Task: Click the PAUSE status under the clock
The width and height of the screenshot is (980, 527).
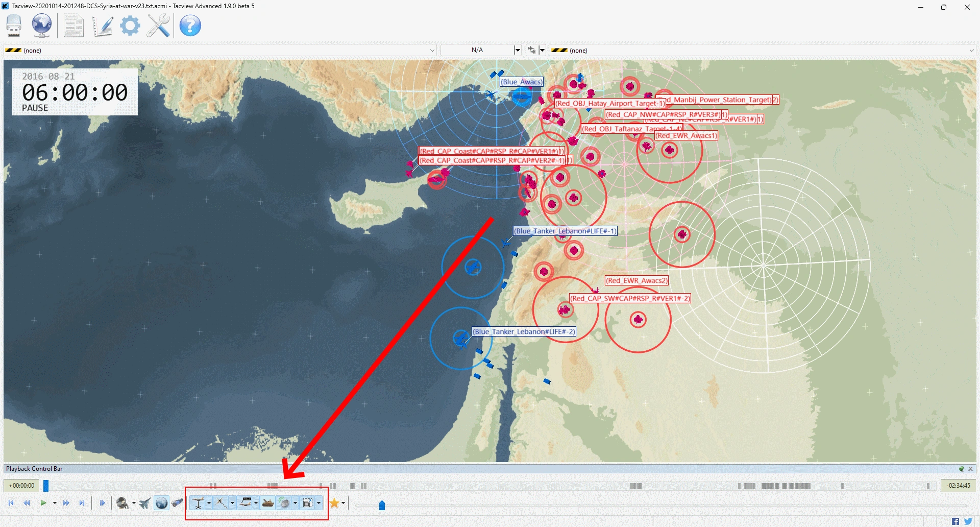Action: pos(35,108)
